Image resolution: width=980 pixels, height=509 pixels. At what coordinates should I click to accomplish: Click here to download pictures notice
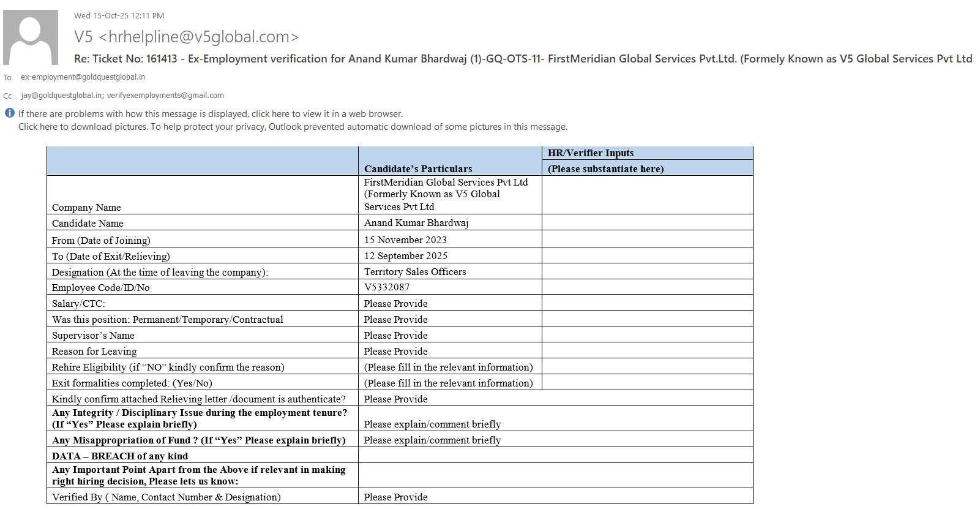293,127
